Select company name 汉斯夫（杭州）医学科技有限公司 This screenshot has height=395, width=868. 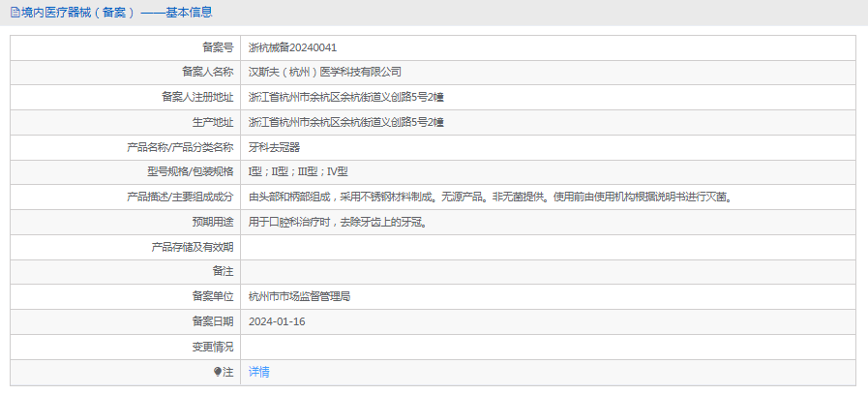[x=325, y=73]
